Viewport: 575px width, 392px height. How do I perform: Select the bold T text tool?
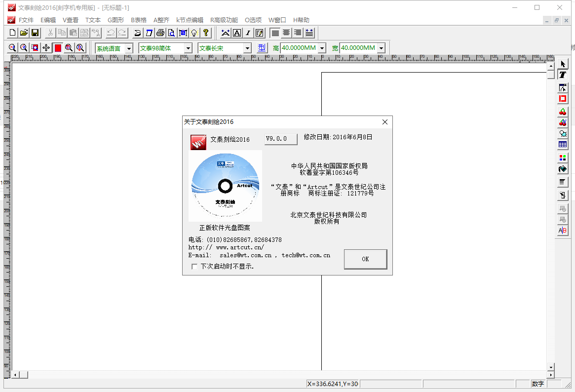[x=563, y=75]
